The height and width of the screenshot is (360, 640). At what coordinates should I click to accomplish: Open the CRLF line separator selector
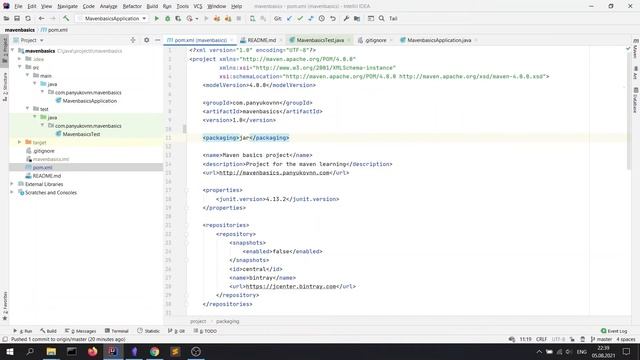pos(542,339)
